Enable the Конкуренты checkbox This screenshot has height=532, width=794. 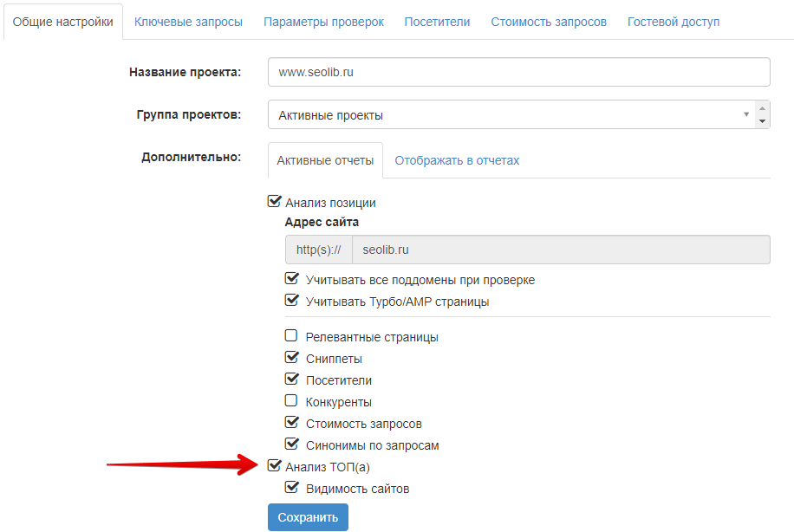pyautogui.click(x=291, y=401)
